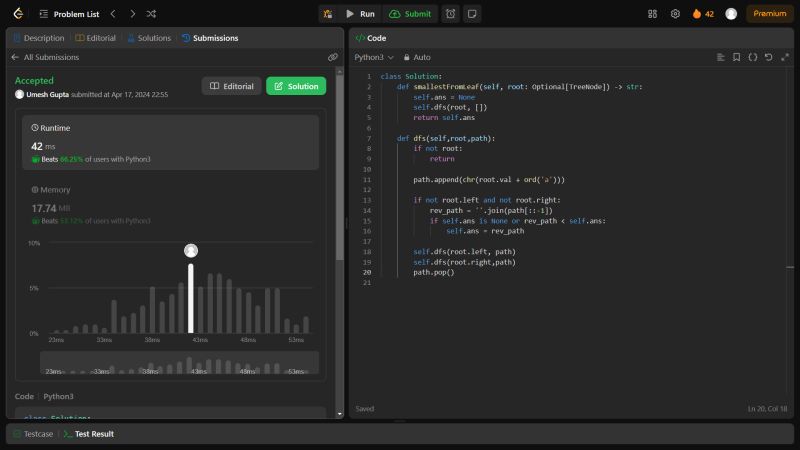Open the user profile avatar
This screenshot has width=800, height=450.
coord(731,14)
